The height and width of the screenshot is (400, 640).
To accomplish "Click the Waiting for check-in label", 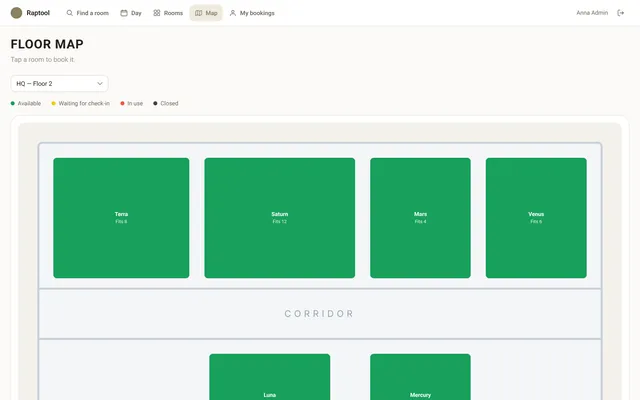I will pos(84,103).
